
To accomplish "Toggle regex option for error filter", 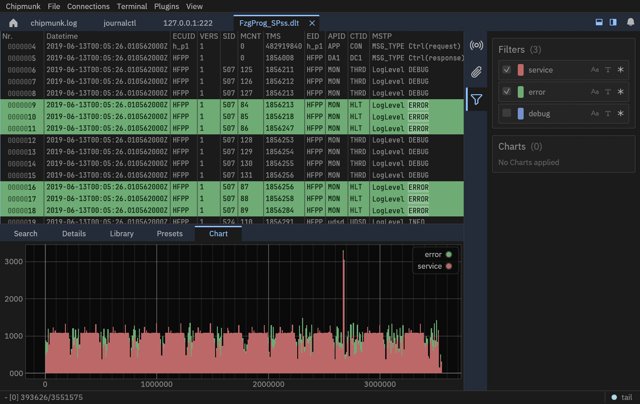I will tap(620, 92).
